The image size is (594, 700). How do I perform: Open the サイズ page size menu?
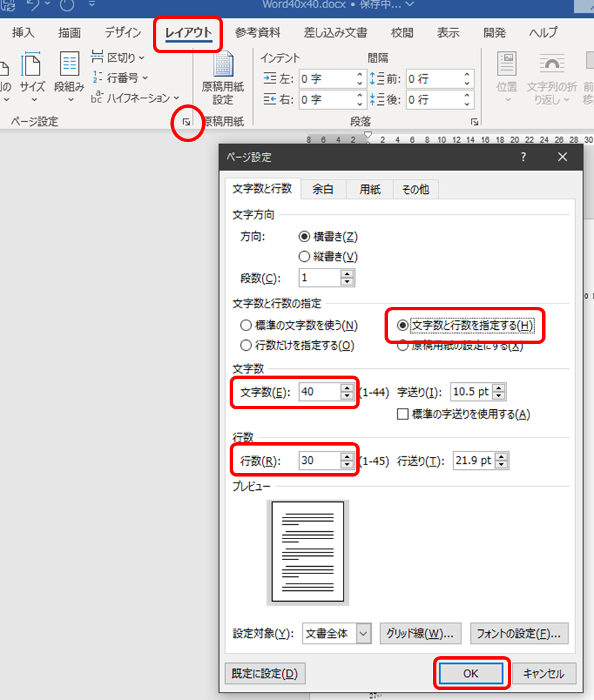coord(32,77)
